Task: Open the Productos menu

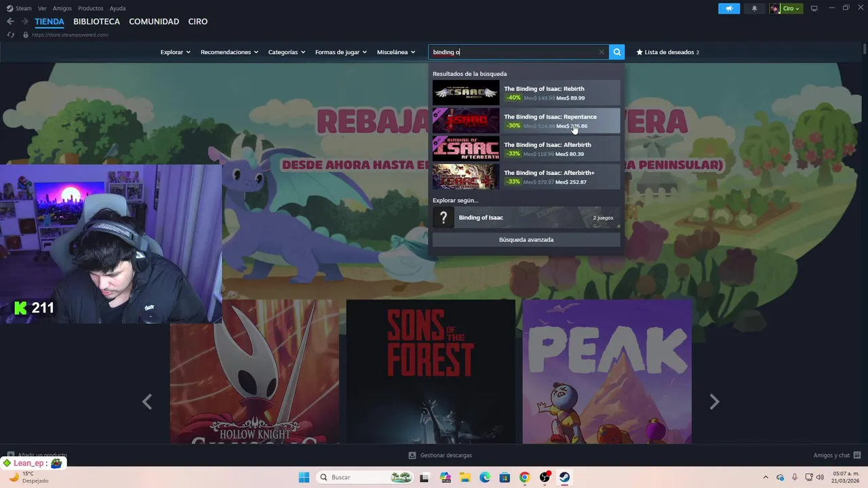Action: [91, 8]
